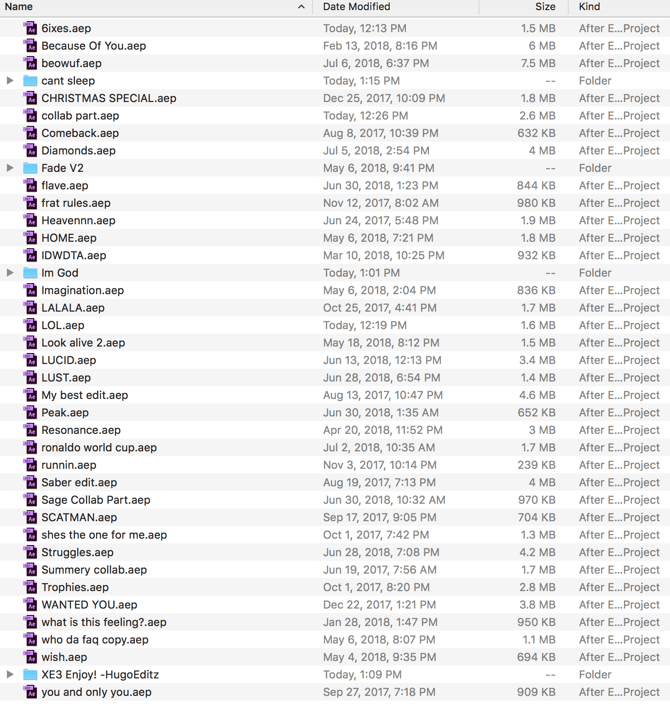Image resolution: width=670 pixels, height=706 pixels.
Task: Select the Im God folder icon
Action: click(x=30, y=273)
